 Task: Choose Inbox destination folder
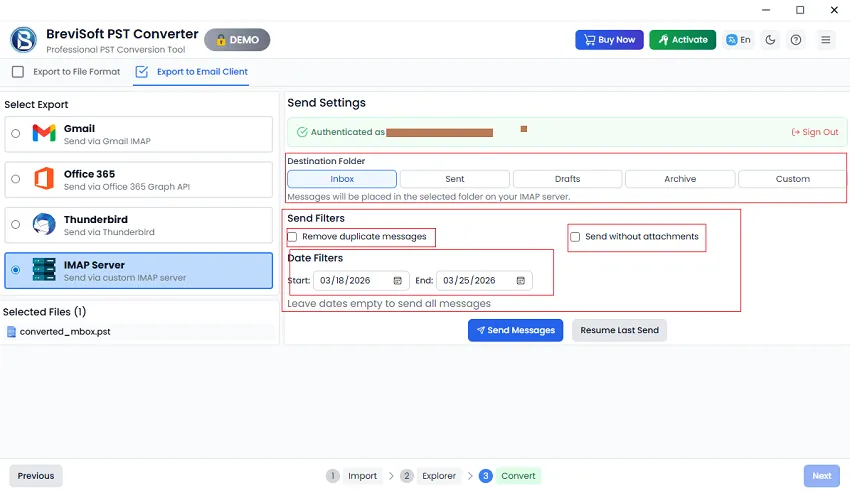coord(342,179)
